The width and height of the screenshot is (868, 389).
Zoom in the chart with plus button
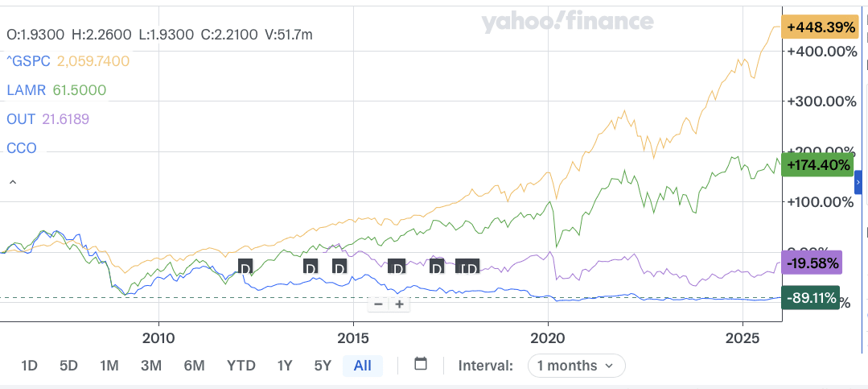click(x=399, y=304)
